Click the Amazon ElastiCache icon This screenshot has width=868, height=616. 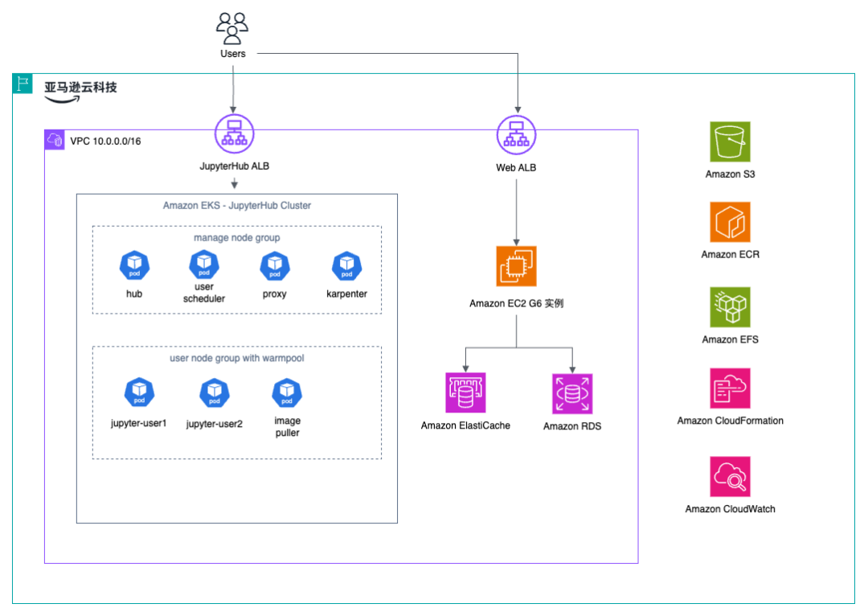[465, 392]
